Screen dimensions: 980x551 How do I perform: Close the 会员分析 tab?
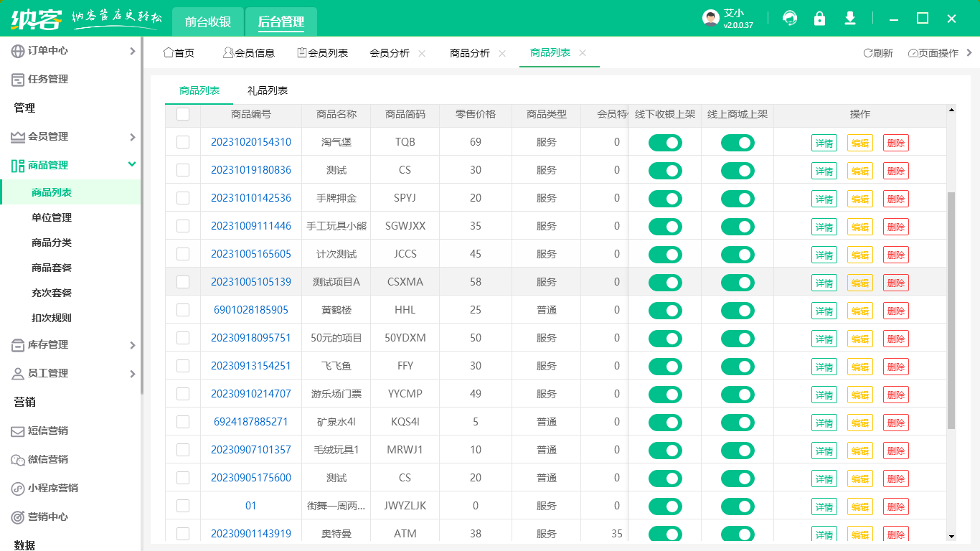coord(422,53)
